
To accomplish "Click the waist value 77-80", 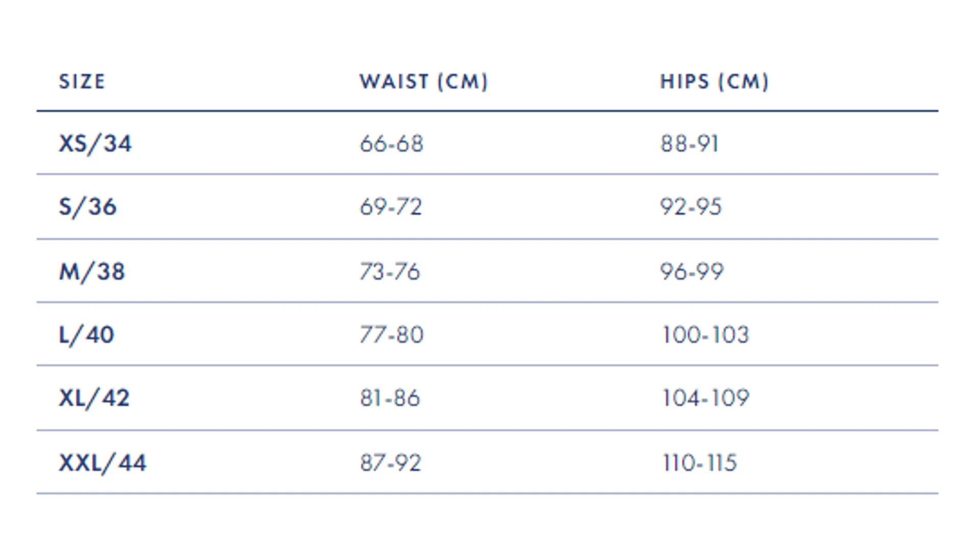I will [391, 335].
